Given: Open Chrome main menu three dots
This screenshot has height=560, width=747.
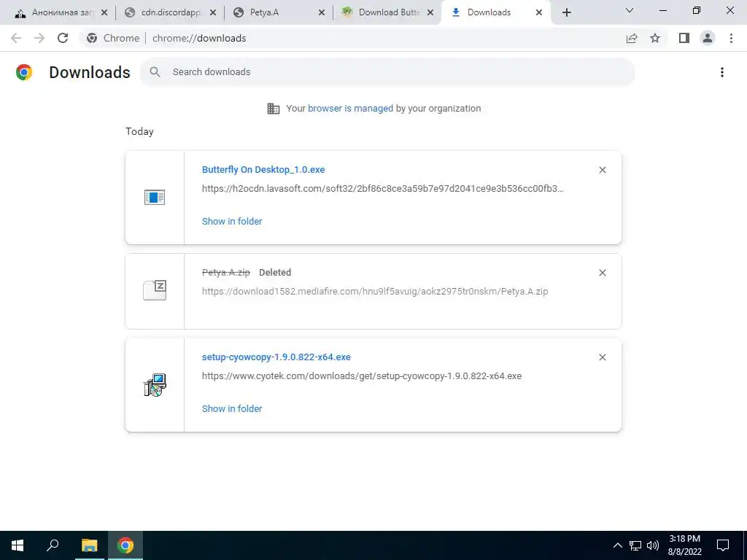Looking at the screenshot, I should click(x=731, y=38).
